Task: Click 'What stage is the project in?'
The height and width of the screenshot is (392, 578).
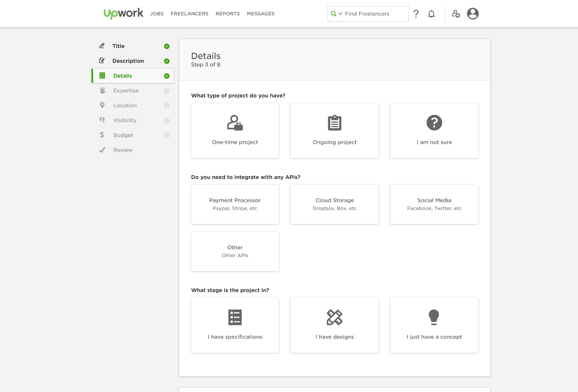Action: [230, 290]
